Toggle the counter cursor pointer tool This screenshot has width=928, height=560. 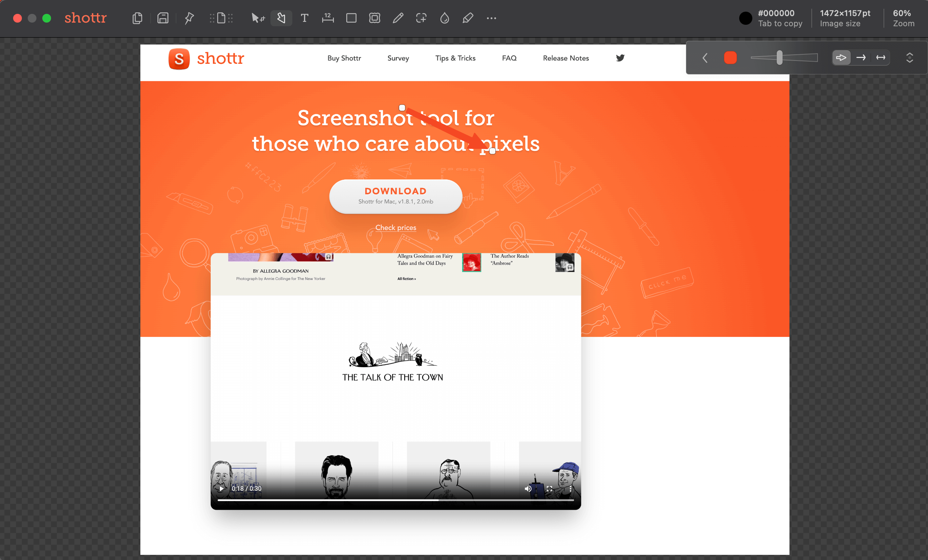tap(258, 18)
